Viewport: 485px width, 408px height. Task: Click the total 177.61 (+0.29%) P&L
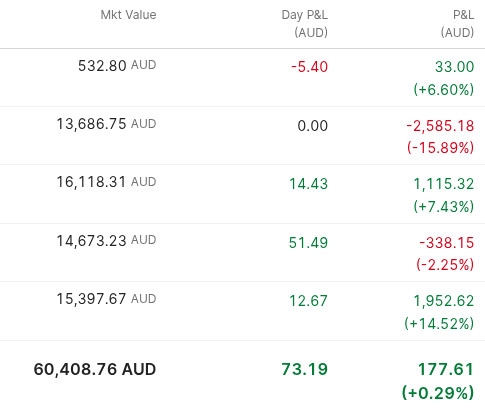[438, 381]
